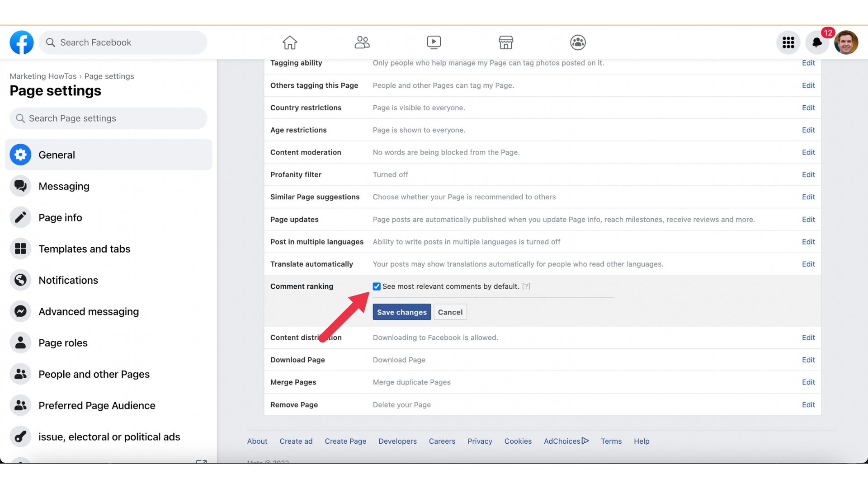Screen dimensions: 868x488
Task: Open the apps grid menu icon
Action: [x=788, y=42]
